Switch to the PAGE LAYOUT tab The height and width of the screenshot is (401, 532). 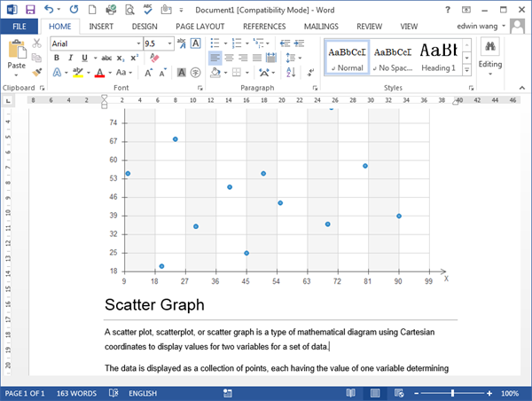[x=200, y=27]
